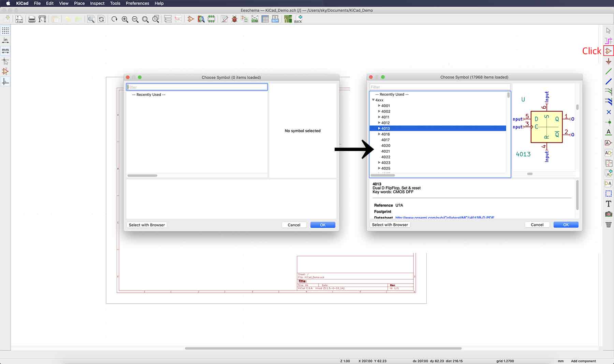Select the Place Net Label tool
Image resolution: width=614 pixels, height=364 pixels.
click(x=609, y=132)
